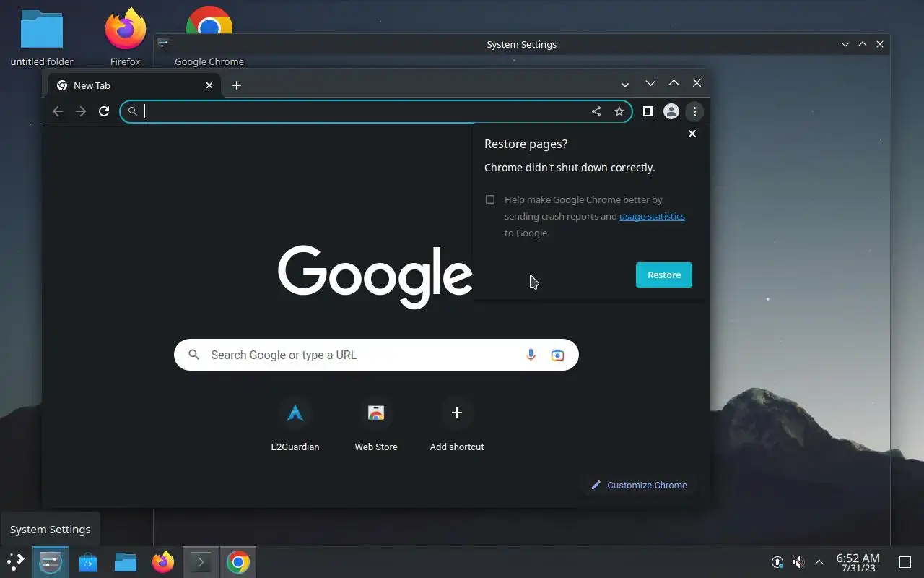Screen dimensions: 924x578
Task: Open Chrome's side panel icon
Action: pyautogui.click(x=648, y=111)
